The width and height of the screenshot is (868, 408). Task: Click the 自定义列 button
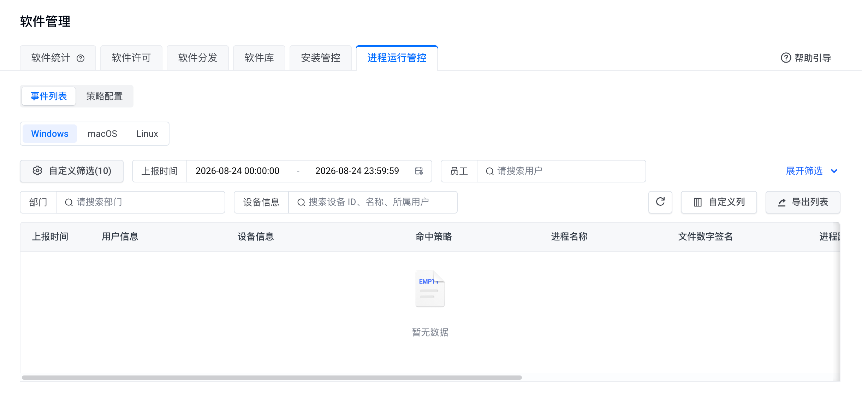tap(719, 202)
